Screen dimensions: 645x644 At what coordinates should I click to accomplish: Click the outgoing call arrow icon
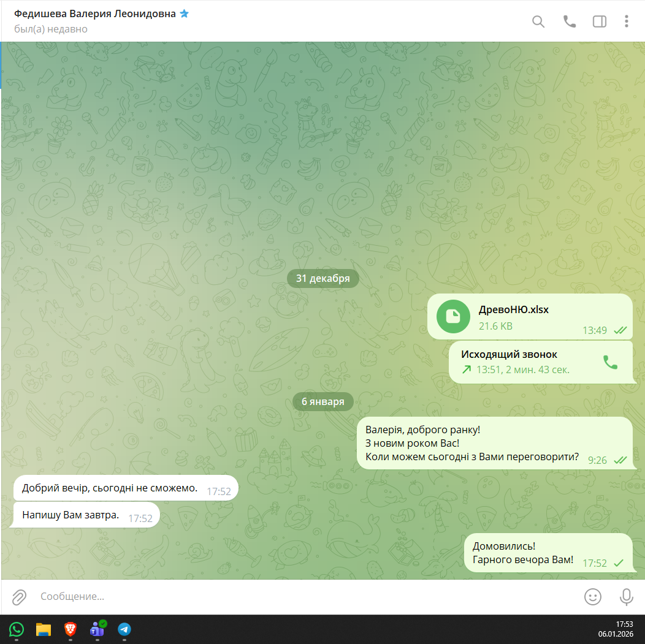point(466,369)
